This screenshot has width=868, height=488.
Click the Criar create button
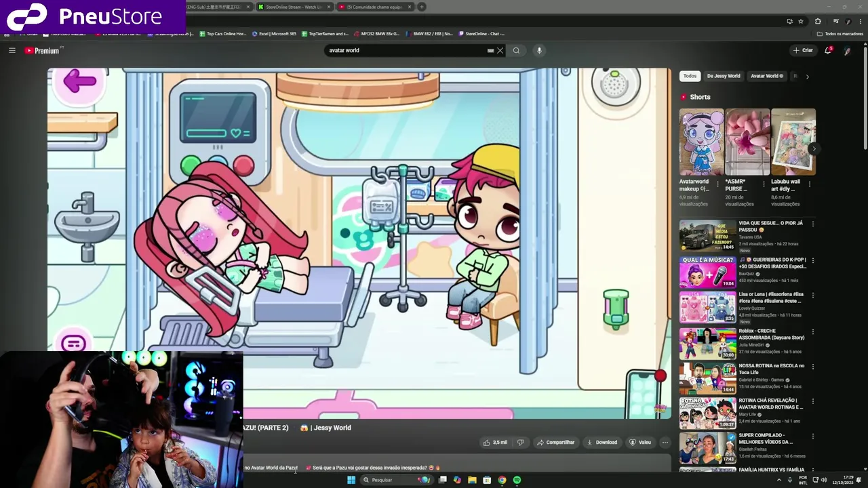point(803,50)
